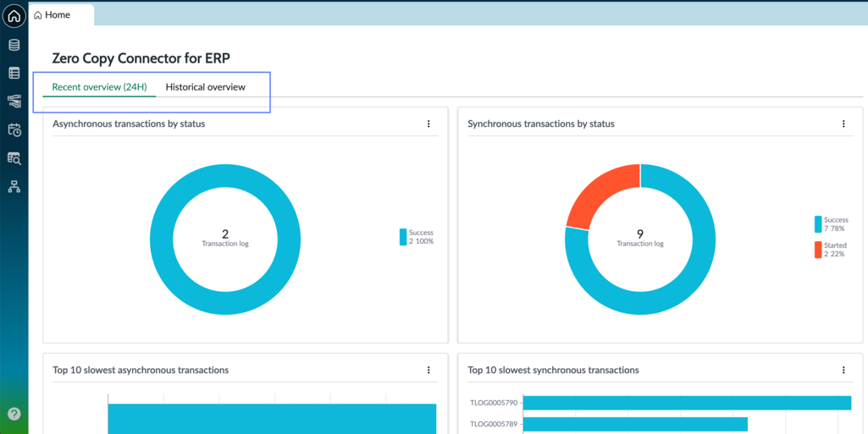Click the TLOG0005789 label
868x434 pixels.
coord(494,424)
